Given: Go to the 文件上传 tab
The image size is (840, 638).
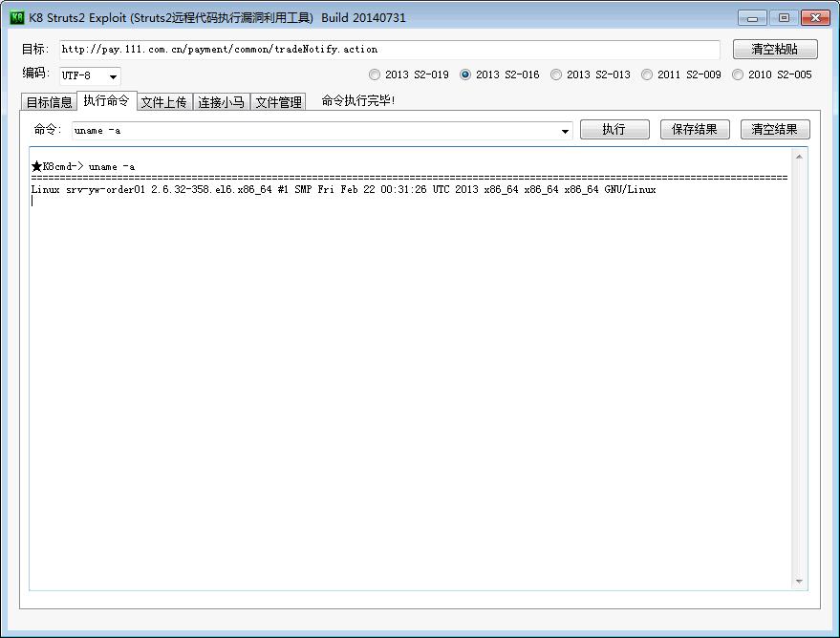Looking at the screenshot, I should [x=164, y=101].
